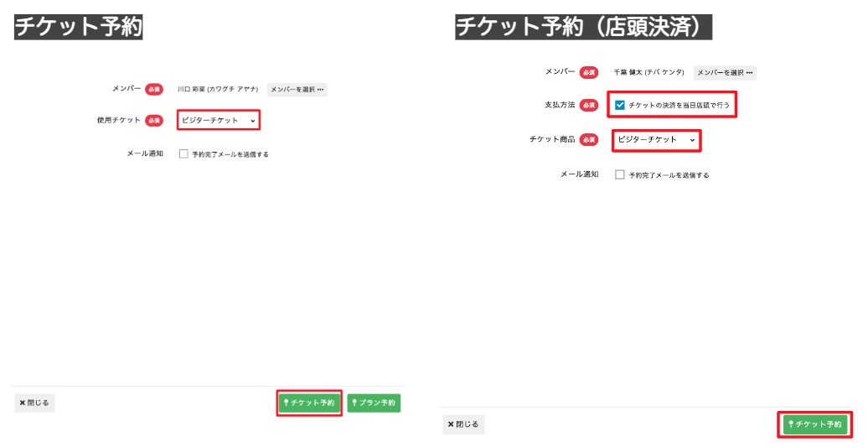This screenshot has width=868, height=447.
Task: Click member name 川口 彩菜 (カワグチ アヤナ)
Action: pos(217,89)
